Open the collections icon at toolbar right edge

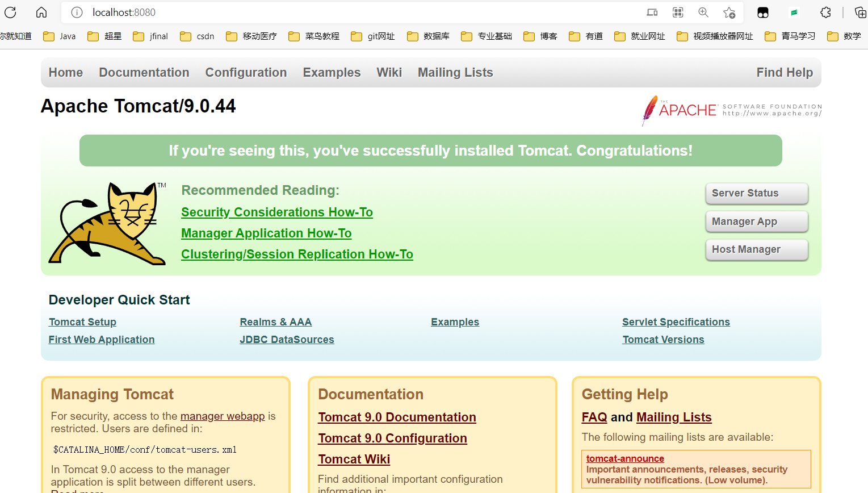pos(861,12)
